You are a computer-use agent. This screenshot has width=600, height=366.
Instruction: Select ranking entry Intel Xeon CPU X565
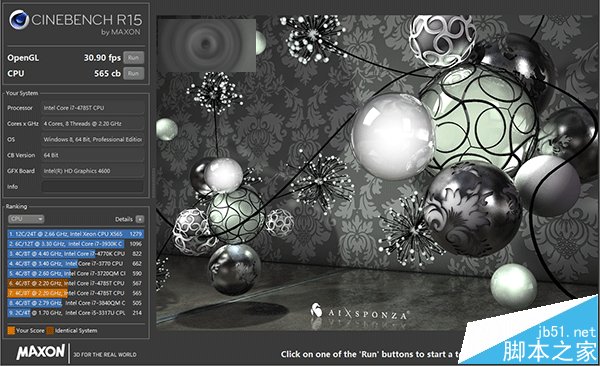click(x=75, y=234)
